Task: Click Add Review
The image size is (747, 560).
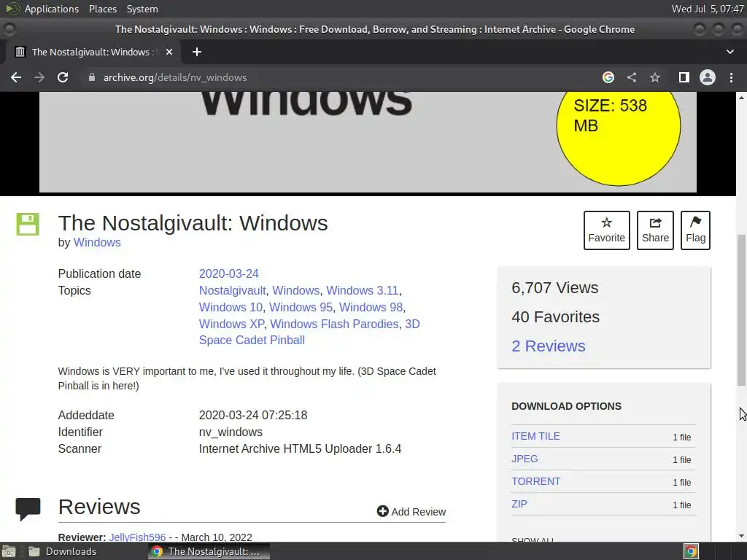Action: pos(411,511)
